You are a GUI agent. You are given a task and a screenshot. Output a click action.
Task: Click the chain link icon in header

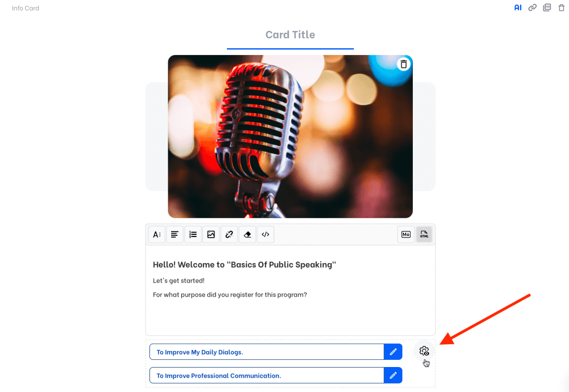[532, 8]
